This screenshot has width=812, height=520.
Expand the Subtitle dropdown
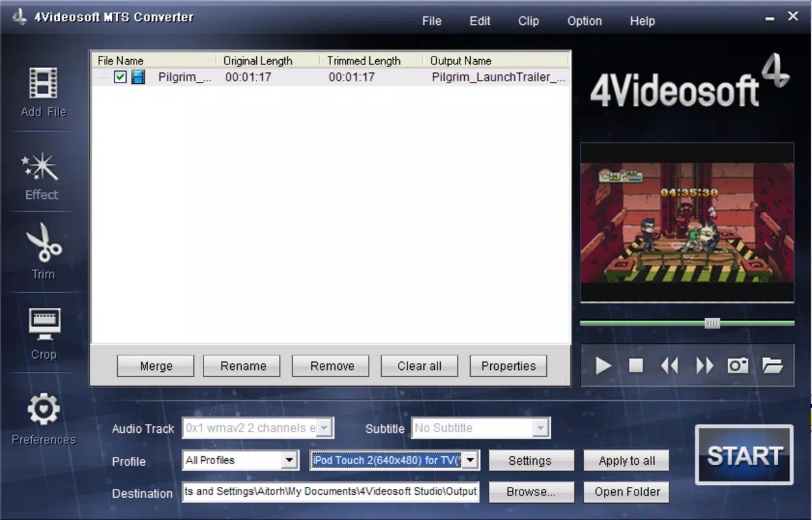click(540, 428)
